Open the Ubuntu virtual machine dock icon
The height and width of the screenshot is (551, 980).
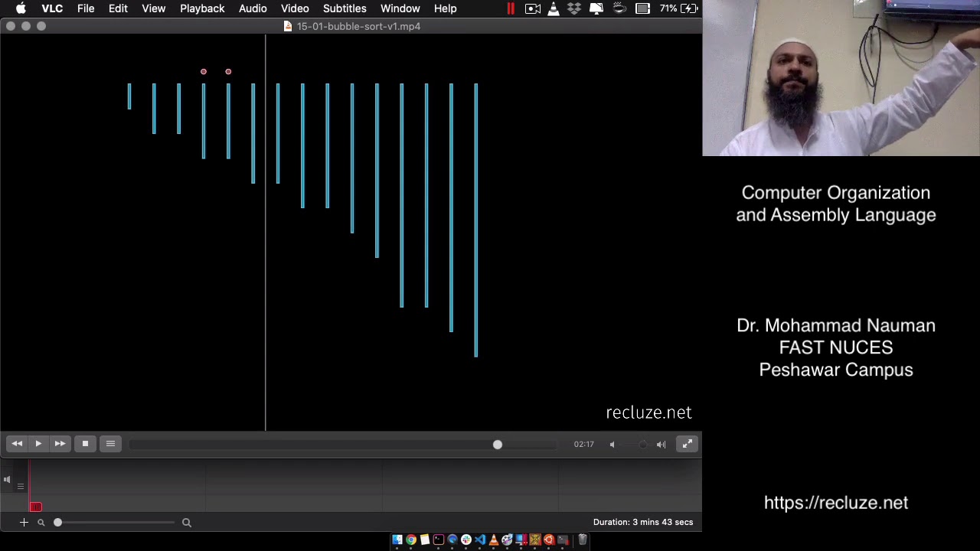tap(549, 540)
